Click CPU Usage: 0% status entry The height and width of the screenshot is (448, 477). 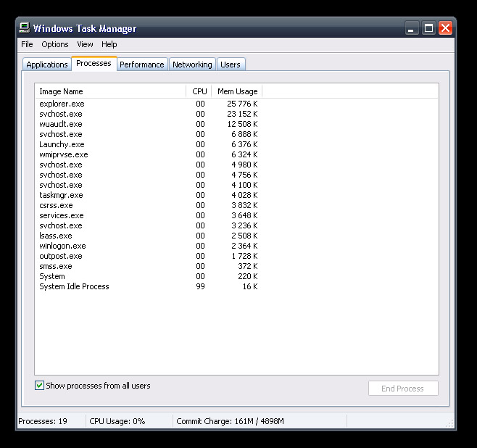coord(117,421)
